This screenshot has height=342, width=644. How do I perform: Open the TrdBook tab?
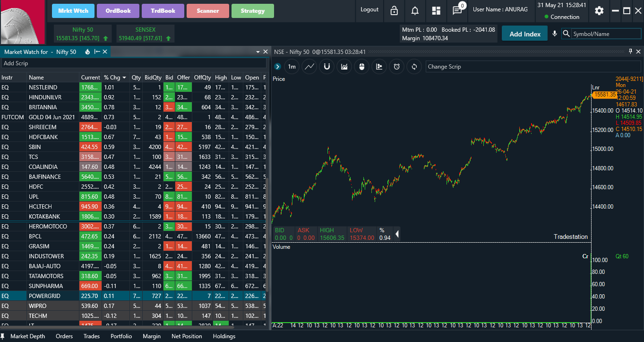[x=163, y=11]
